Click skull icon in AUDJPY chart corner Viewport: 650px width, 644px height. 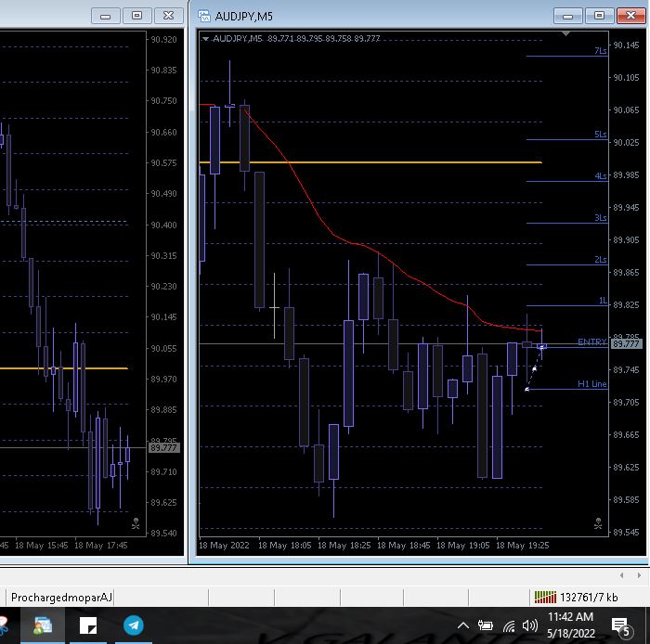(x=600, y=524)
